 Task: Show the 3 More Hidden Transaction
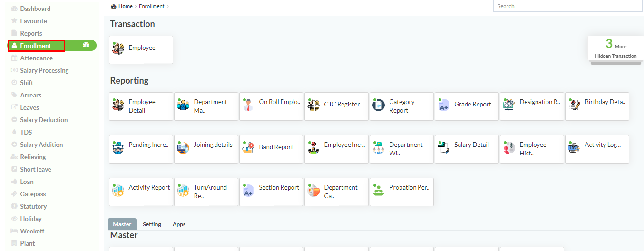tap(615, 49)
